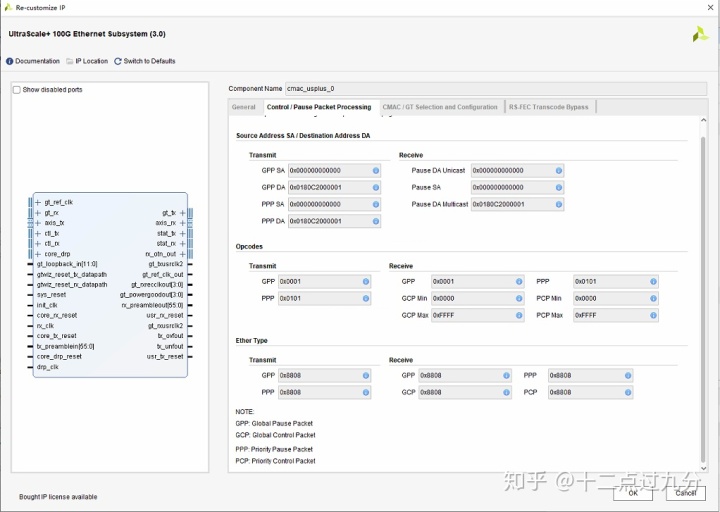Click reset icon in GCP Min field
The height and width of the screenshot is (512, 720).
(519, 298)
